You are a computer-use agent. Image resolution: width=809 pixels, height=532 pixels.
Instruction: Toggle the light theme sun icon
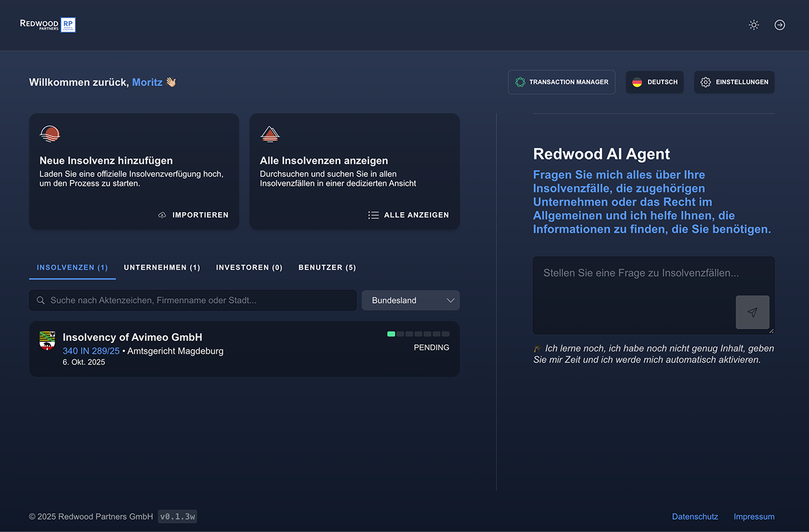(753, 25)
